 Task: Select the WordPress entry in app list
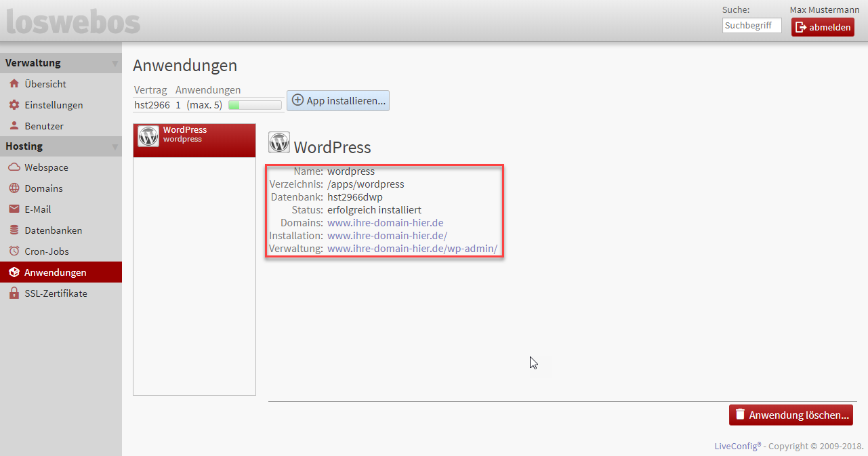tap(194, 140)
